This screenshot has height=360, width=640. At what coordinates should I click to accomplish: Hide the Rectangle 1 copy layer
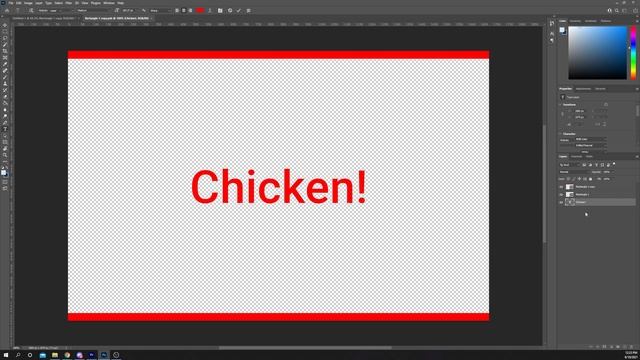[561, 187]
